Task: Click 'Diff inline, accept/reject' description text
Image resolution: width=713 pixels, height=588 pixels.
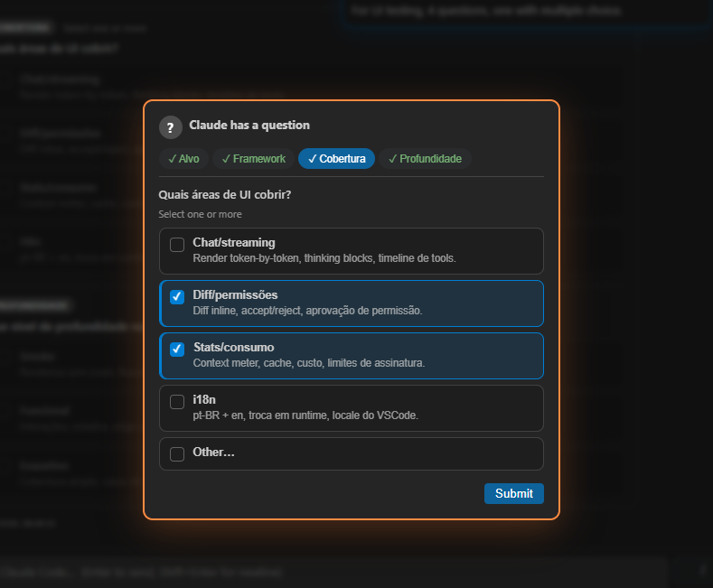Action: [x=307, y=311]
